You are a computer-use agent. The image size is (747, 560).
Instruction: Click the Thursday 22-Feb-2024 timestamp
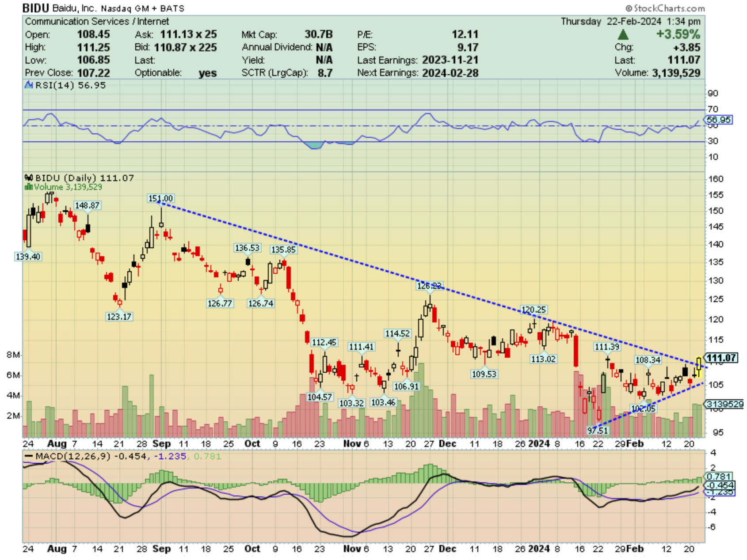(x=630, y=21)
